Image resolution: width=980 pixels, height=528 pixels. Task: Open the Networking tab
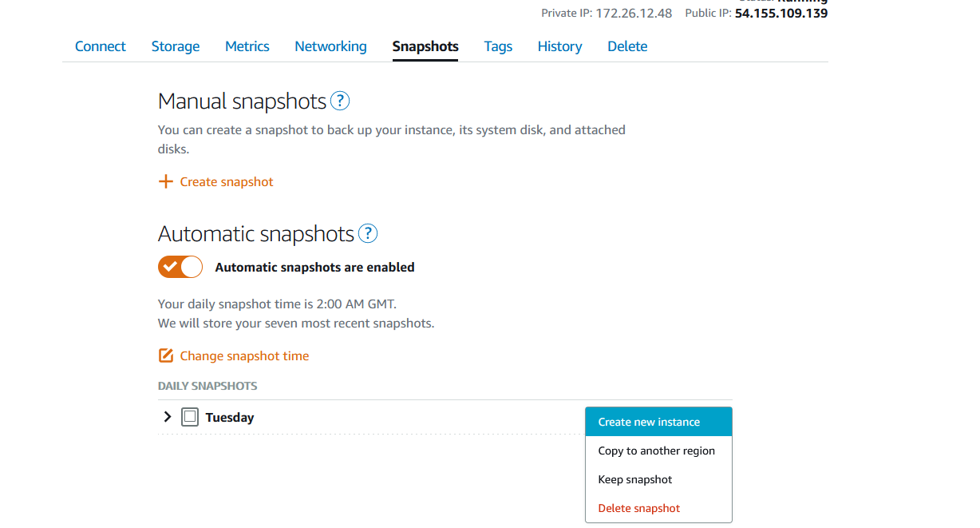pos(330,46)
